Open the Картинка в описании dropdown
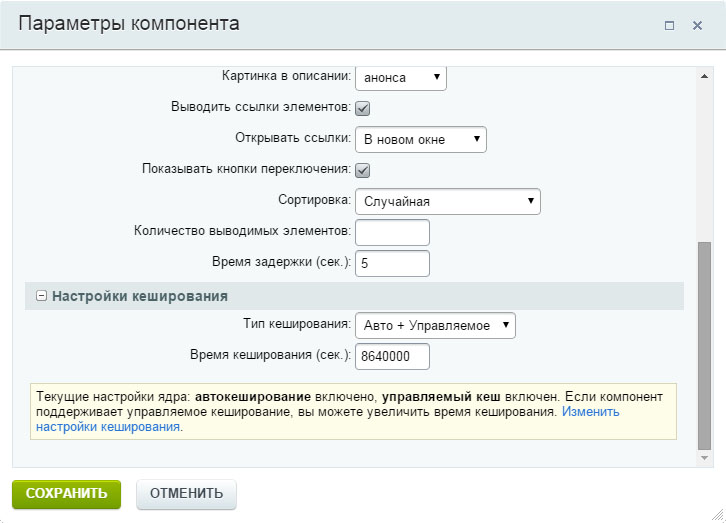This screenshot has height=523, width=726. (x=400, y=77)
